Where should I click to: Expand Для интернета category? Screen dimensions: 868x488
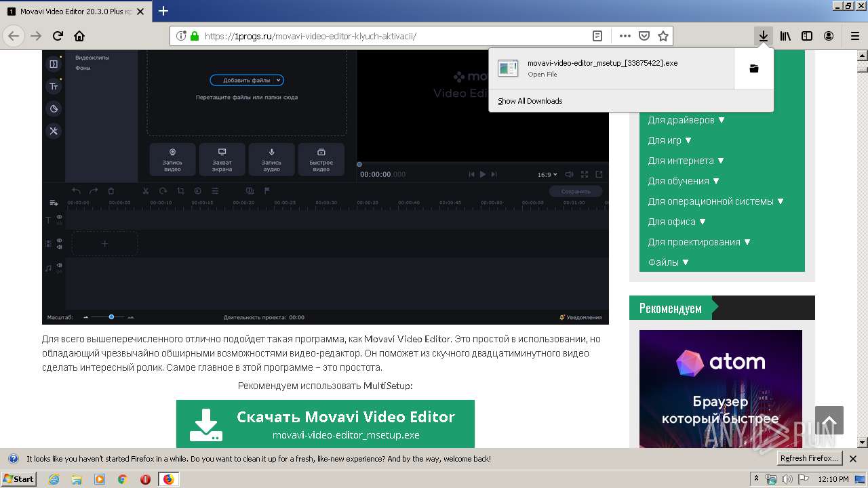point(686,161)
